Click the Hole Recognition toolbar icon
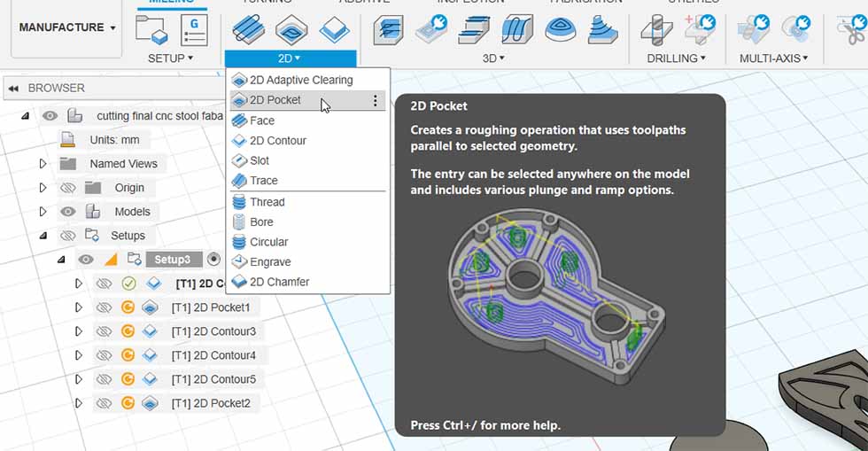This screenshot has height=451, width=868. 700,29
